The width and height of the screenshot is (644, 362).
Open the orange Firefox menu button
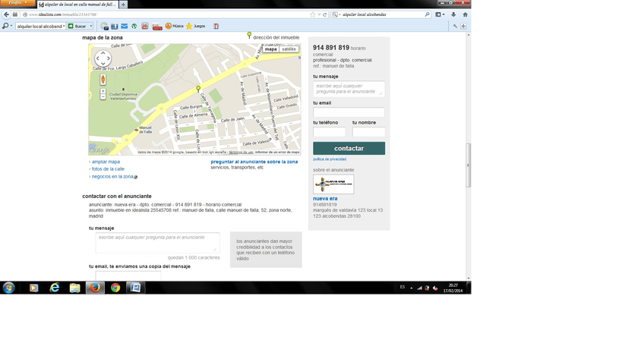pyautogui.click(x=17, y=4)
